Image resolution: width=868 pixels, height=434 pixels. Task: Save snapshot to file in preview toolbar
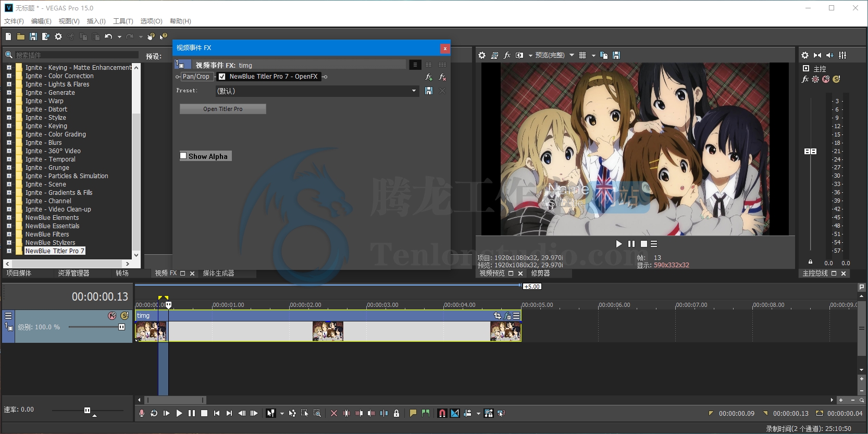(x=616, y=55)
